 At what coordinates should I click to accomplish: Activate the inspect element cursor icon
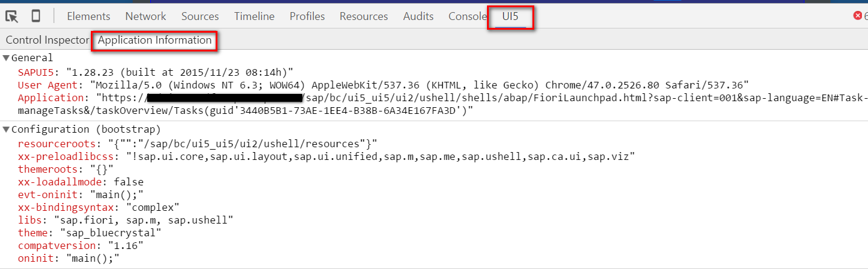(12, 16)
